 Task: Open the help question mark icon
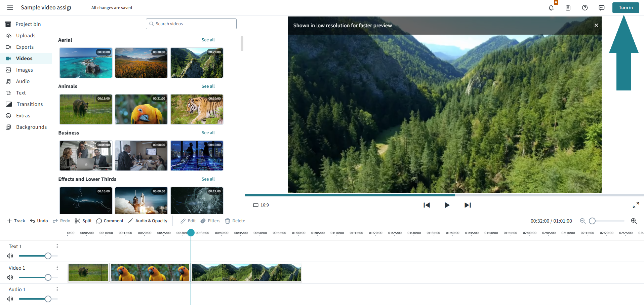(x=585, y=7)
